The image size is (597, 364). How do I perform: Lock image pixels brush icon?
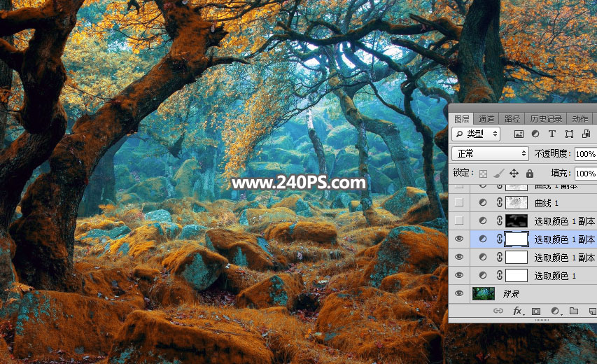click(x=498, y=174)
